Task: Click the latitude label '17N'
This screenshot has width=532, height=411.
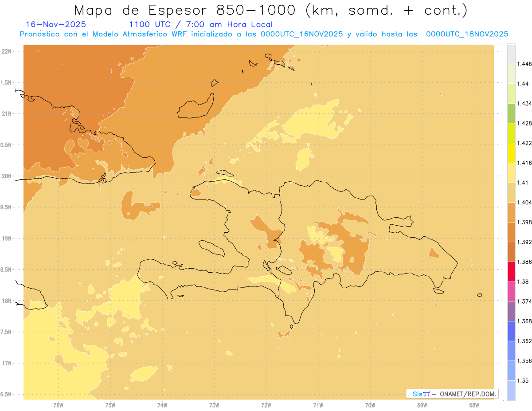Action: coord(7,364)
